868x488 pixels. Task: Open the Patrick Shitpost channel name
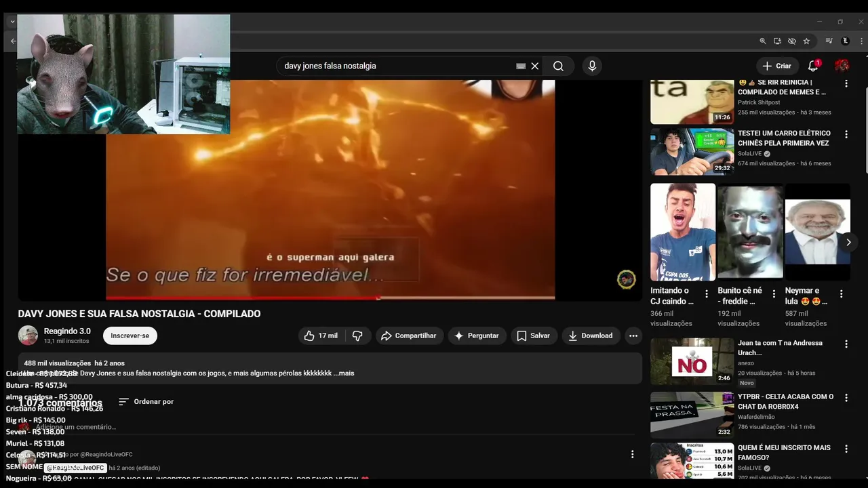pyautogui.click(x=759, y=102)
